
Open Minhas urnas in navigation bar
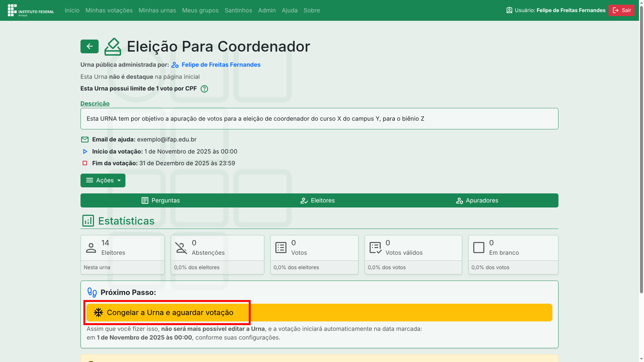tap(157, 10)
